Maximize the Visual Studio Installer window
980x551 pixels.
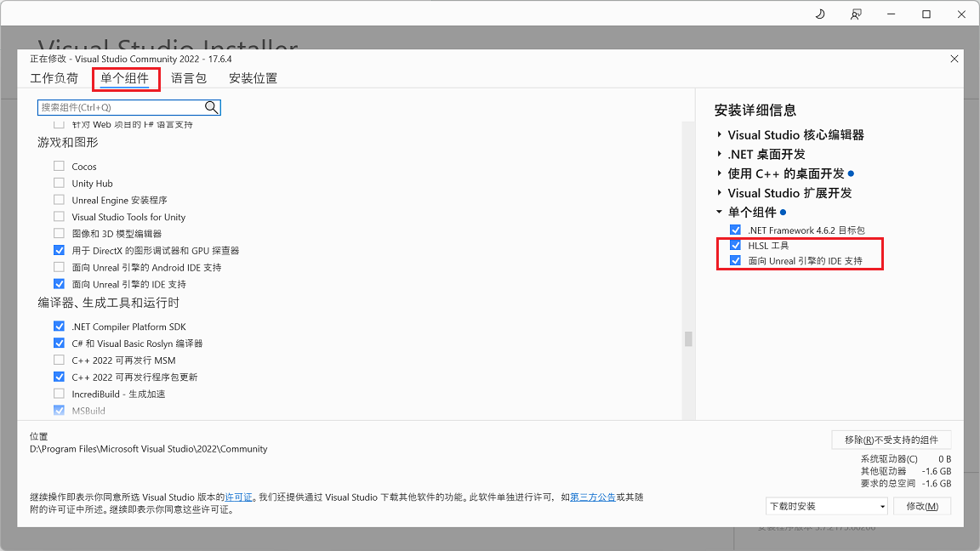tap(926, 14)
